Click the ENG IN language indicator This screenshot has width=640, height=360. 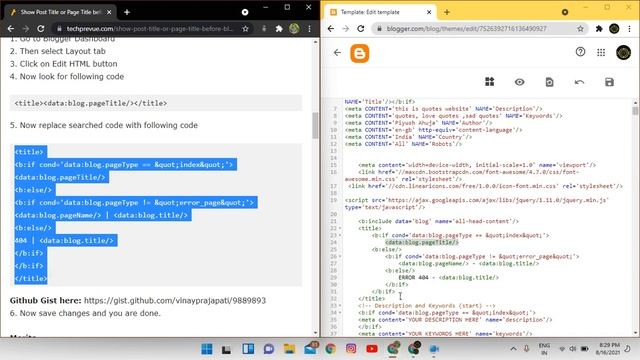(544, 349)
